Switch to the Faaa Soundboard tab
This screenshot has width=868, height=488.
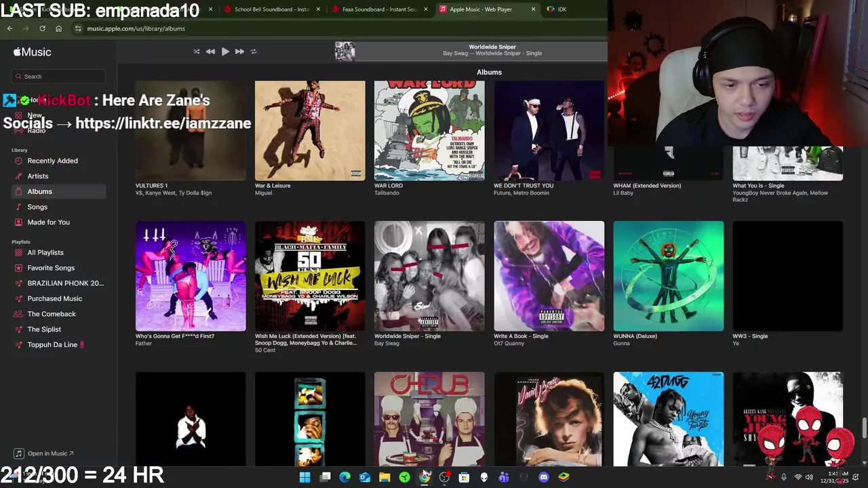click(379, 9)
